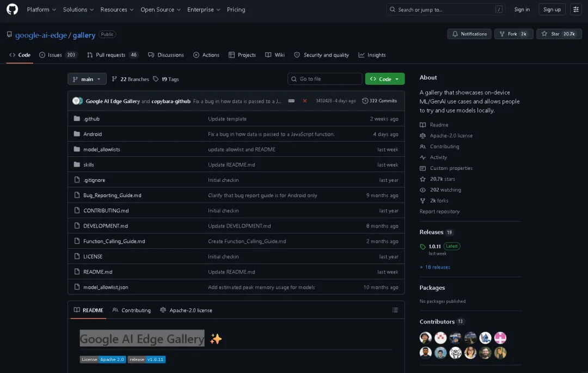Open model_allowlist.json file
The width and height of the screenshot is (588, 373).
point(106,288)
